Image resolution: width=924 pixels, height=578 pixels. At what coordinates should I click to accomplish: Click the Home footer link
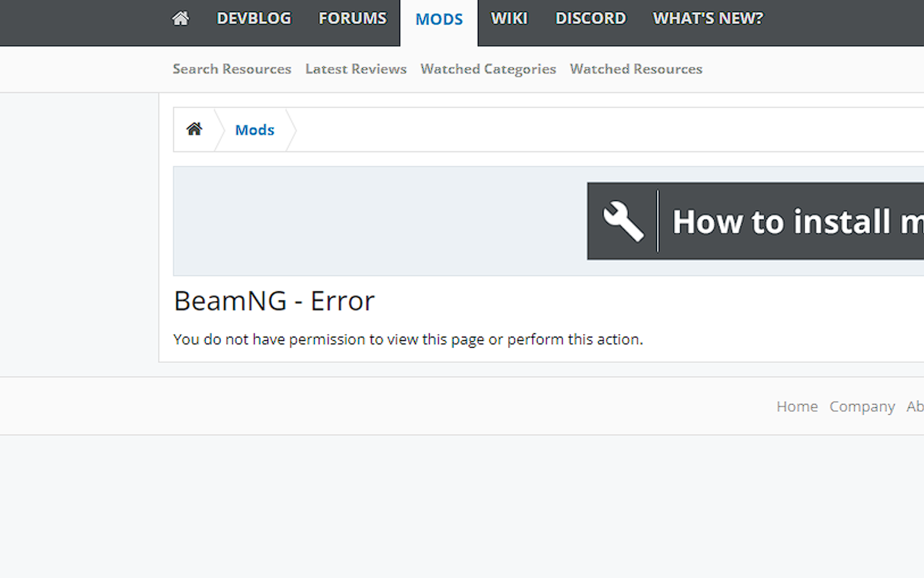tap(797, 407)
